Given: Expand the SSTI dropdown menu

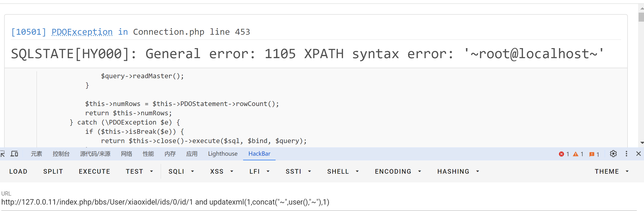Looking at the screenshot, I should click(298, 172).
